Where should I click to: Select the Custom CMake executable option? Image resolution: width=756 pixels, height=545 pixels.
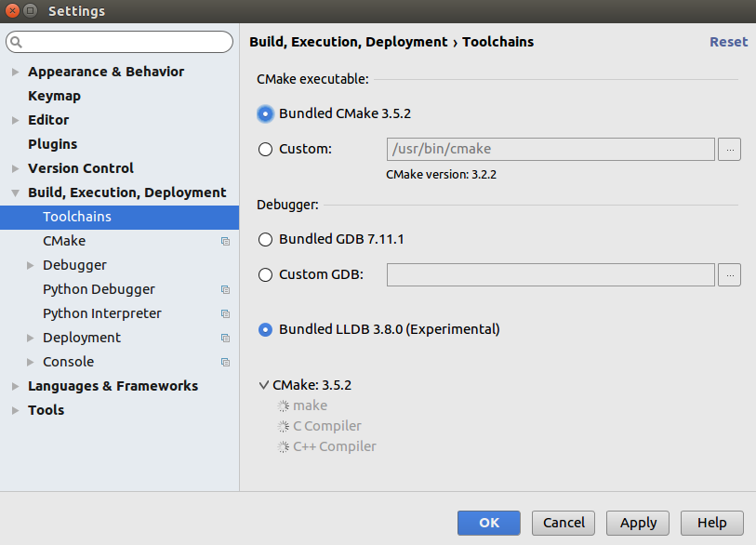[265, 149]
